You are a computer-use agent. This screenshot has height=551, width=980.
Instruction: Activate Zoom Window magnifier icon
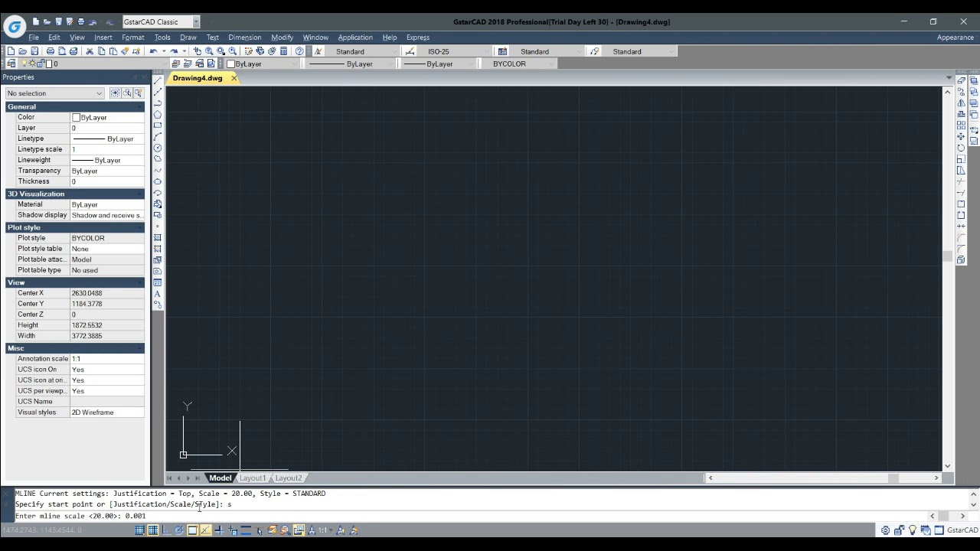[x=220, y=51]
